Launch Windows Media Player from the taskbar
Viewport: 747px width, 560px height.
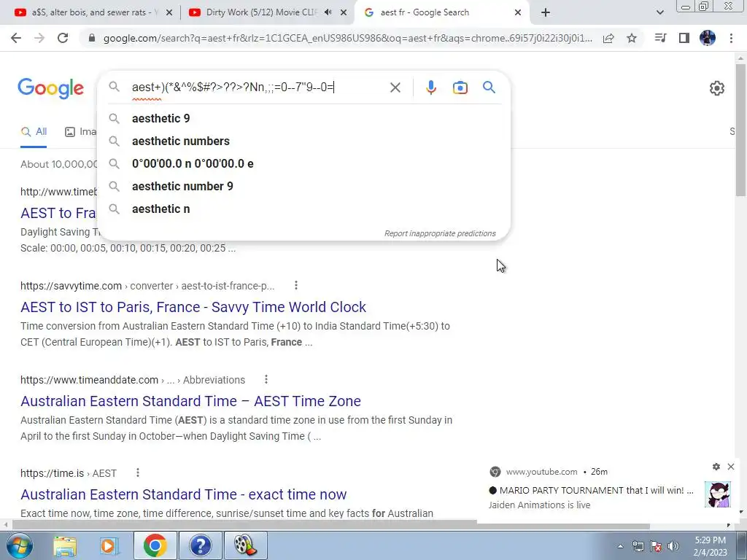pyautogui.click(x=109, y=545)
